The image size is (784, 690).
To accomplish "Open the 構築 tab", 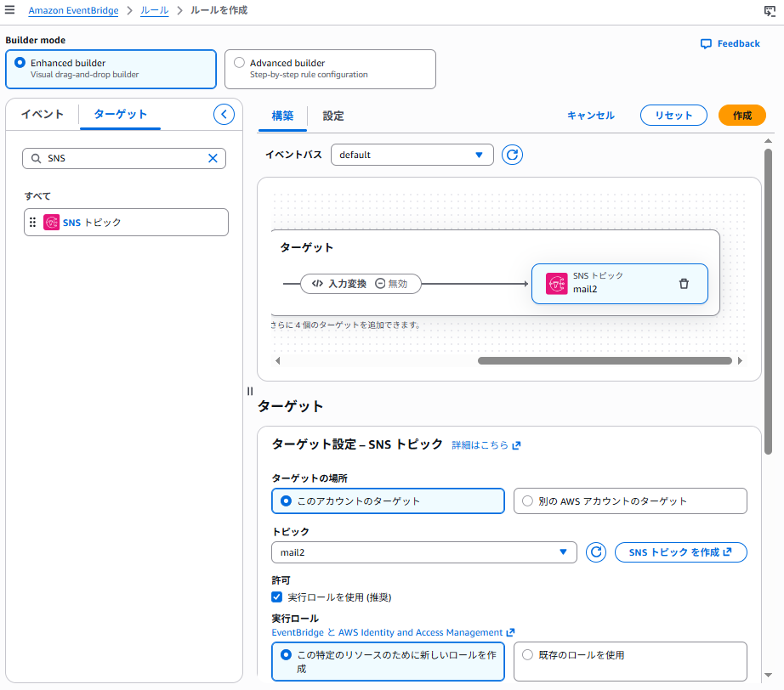I will point(282,116).
